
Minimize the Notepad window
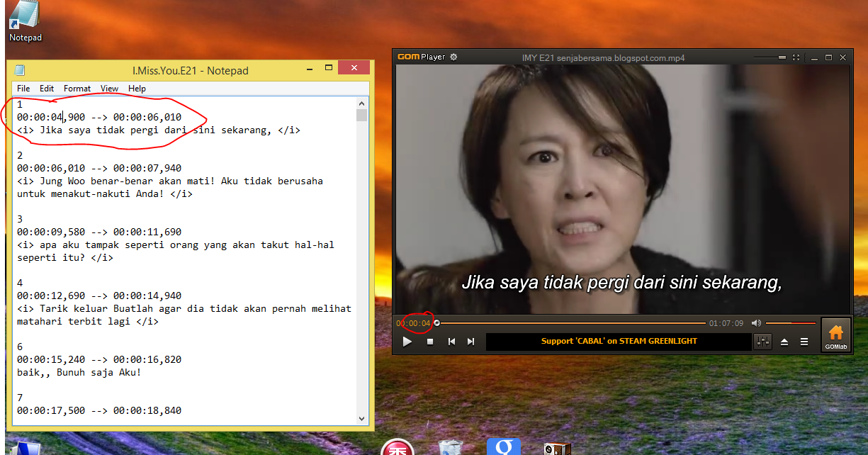coord(310,69)
